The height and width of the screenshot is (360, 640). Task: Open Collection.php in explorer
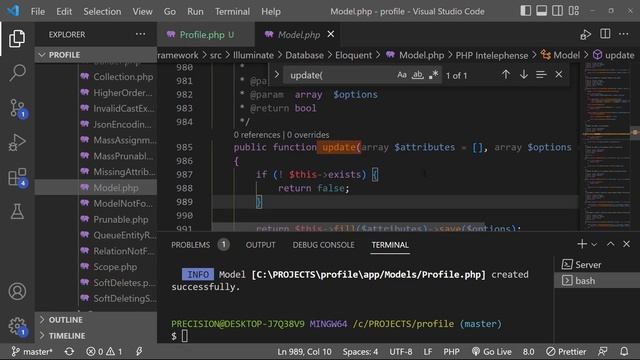pos(123,77)
